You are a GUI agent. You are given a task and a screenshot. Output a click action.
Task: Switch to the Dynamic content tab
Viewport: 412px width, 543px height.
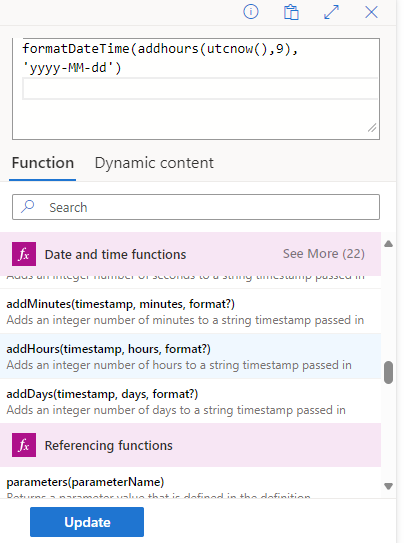pyautogui.click(x=154, y=163)
